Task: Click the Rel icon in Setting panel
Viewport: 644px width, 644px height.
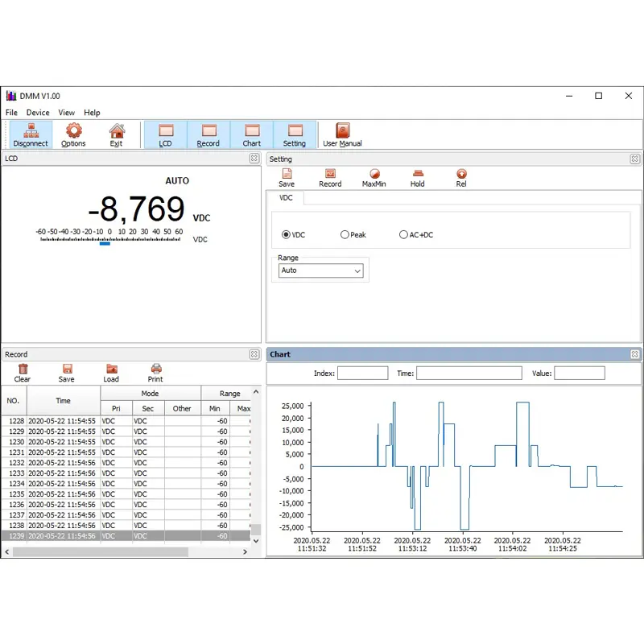Action: [461, 178]
